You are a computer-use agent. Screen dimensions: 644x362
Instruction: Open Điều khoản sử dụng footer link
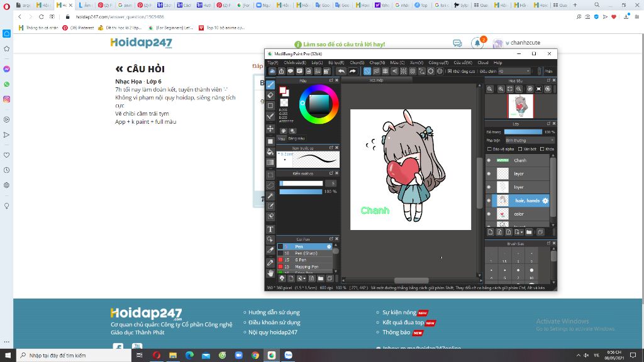tap(274, 322)
